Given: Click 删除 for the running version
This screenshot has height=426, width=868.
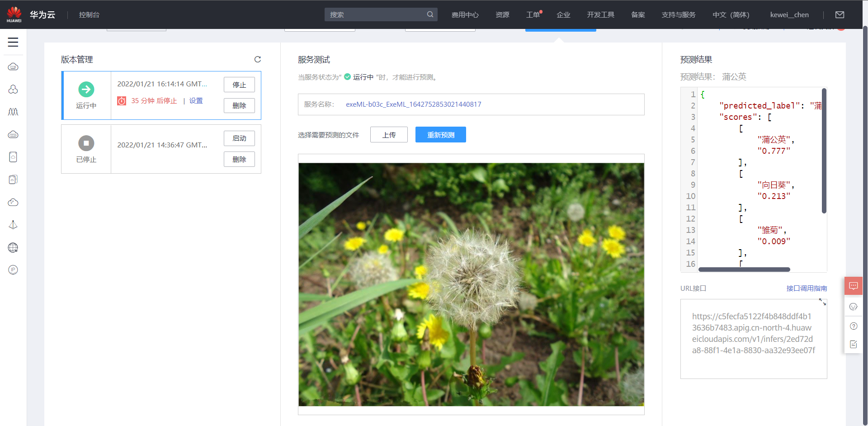Looking at the screenshot, I should click(x=239, y=105).
